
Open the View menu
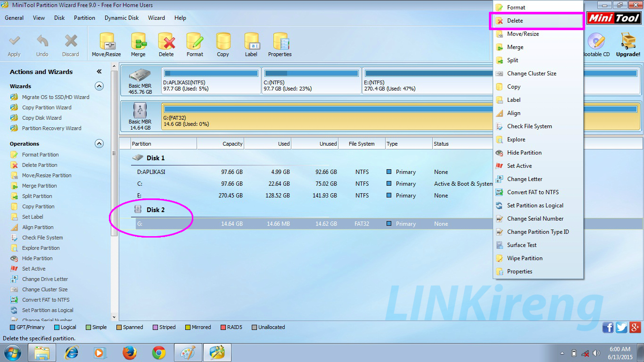click(x=39, y=18)
